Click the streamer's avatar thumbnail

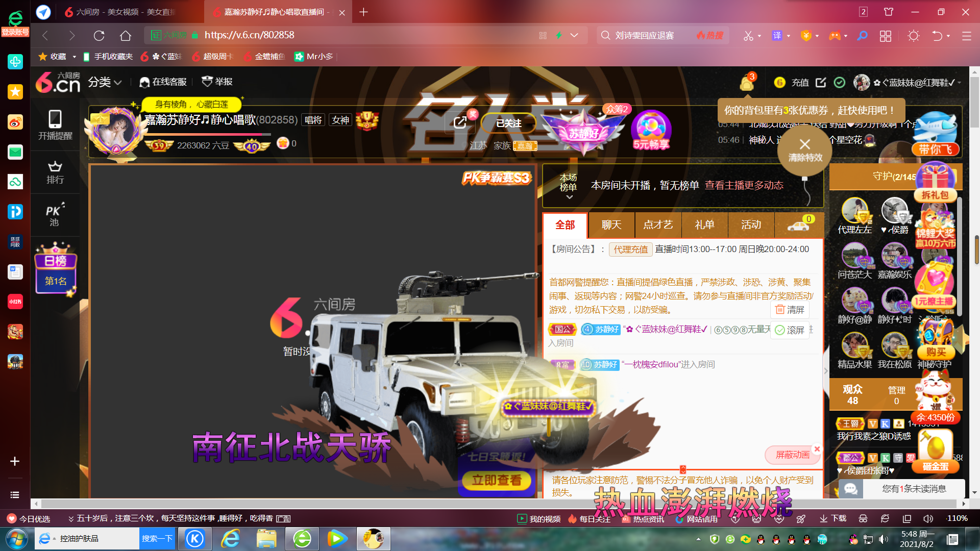116,131
